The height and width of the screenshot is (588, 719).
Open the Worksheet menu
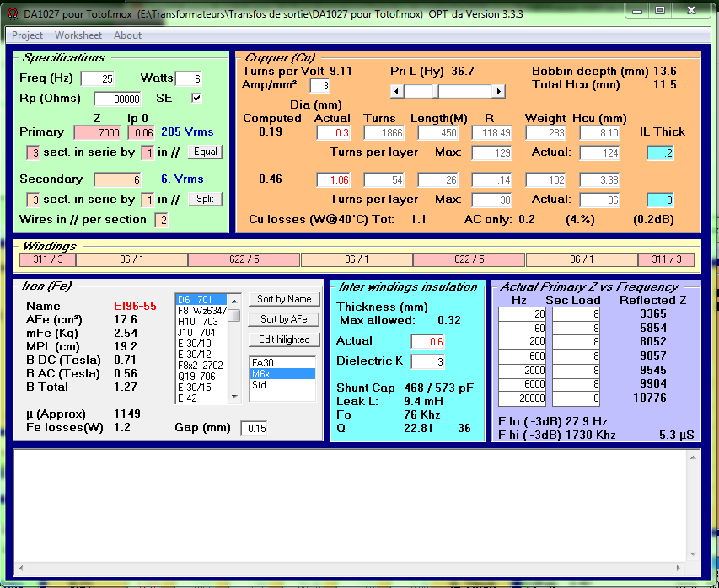(78, 35)
